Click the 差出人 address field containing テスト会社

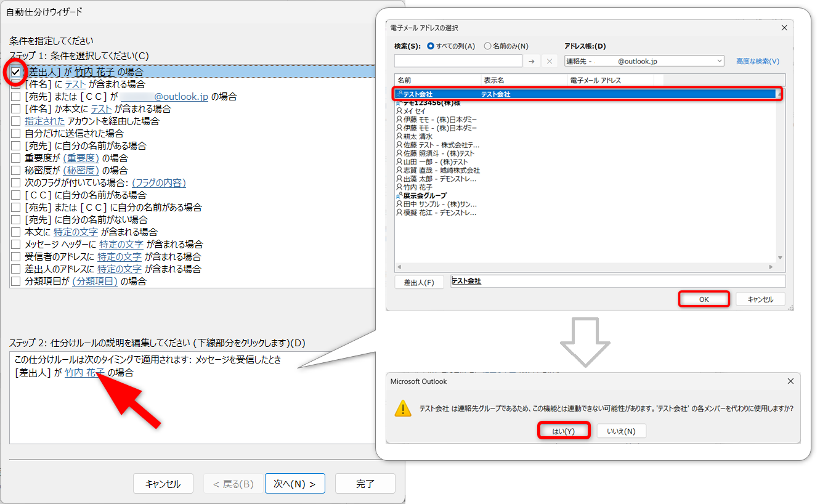(x=618, y=281)
